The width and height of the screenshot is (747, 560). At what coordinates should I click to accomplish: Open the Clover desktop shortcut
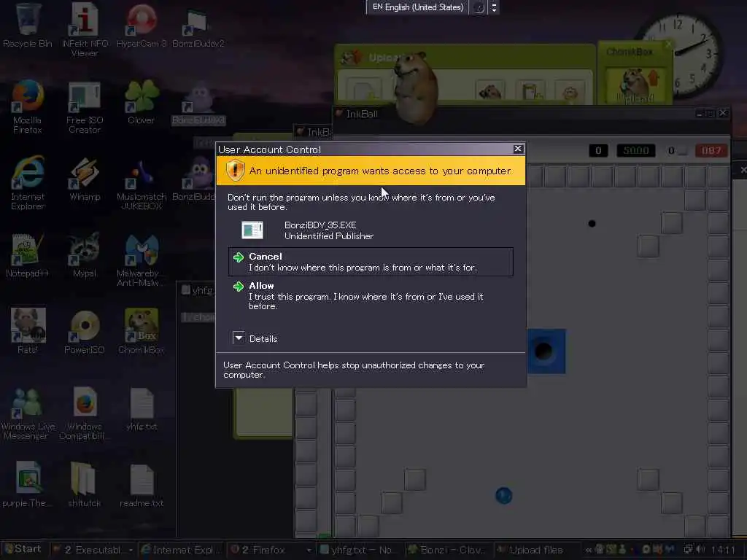142,102
